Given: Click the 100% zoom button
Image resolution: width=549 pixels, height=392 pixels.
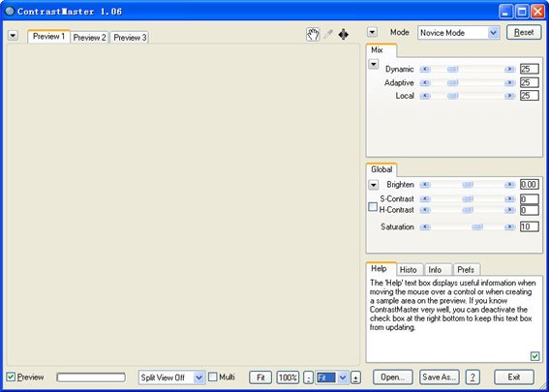Looking at the screenshot, I should click(288, 377).
